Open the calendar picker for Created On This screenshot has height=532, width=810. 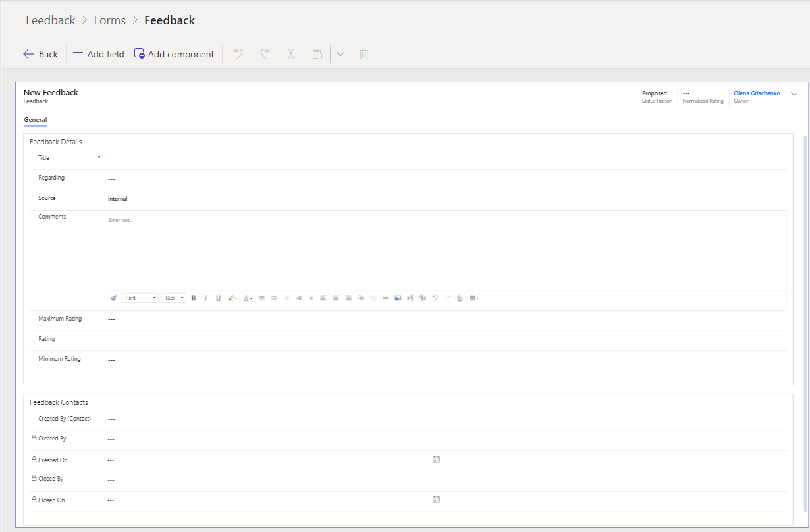pos(436,460)
